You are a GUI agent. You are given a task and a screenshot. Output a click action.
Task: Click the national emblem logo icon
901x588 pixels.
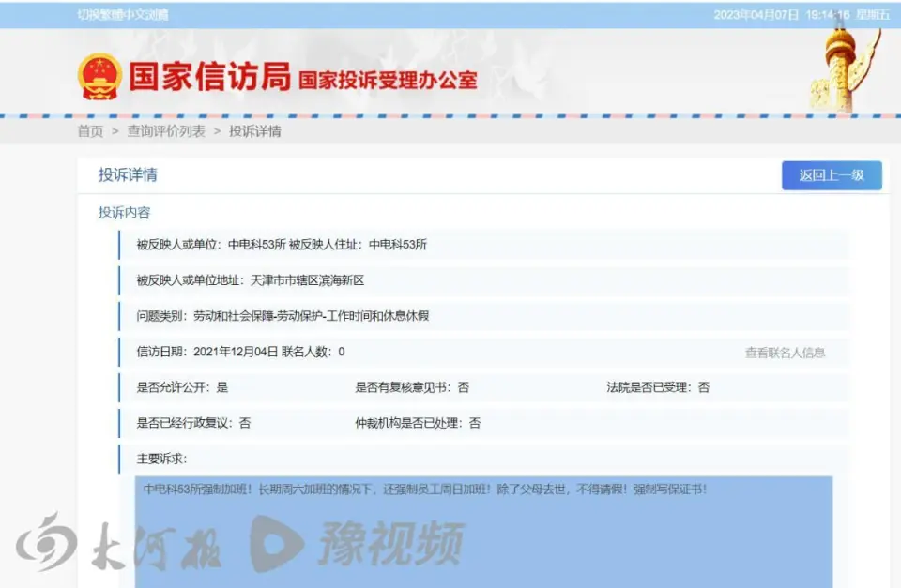point(99,77)
